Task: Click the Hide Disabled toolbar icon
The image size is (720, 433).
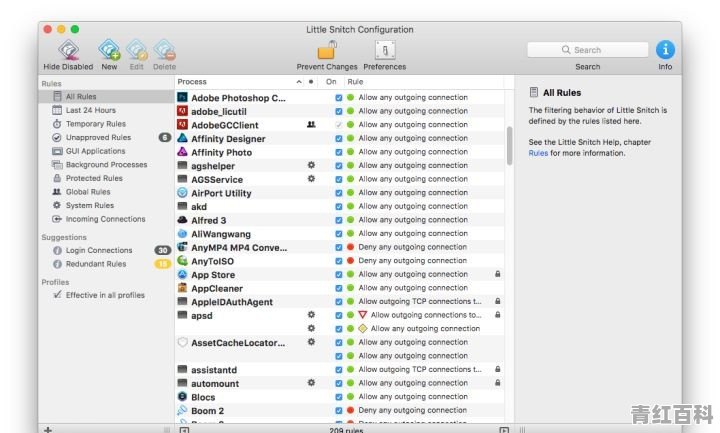Action: coord(68,50)
